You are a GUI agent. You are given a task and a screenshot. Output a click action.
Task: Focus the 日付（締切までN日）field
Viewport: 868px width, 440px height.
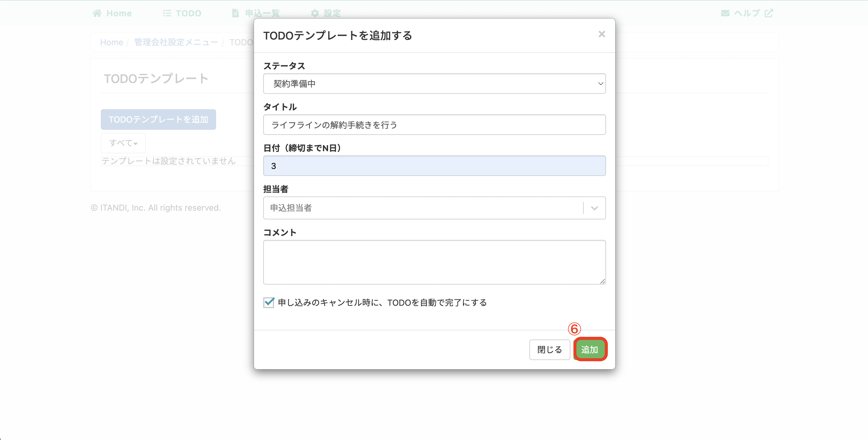pyautogui.click(x=434, y=166)
